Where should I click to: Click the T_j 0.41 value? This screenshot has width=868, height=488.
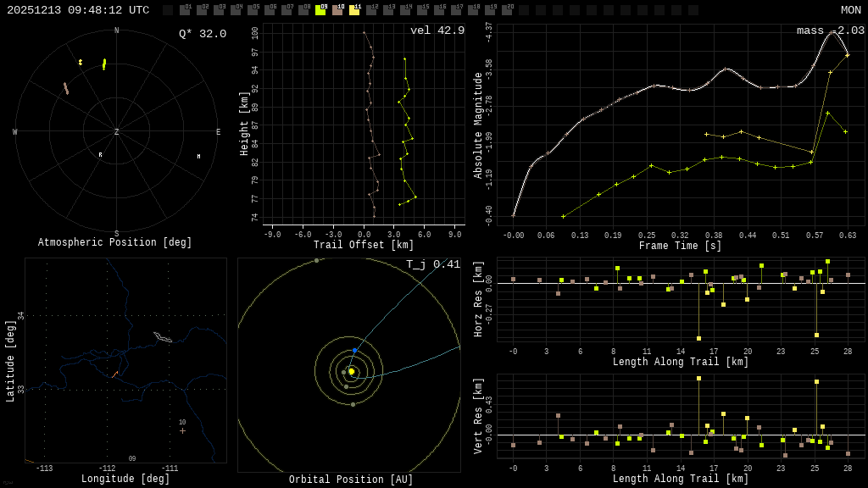432,264
